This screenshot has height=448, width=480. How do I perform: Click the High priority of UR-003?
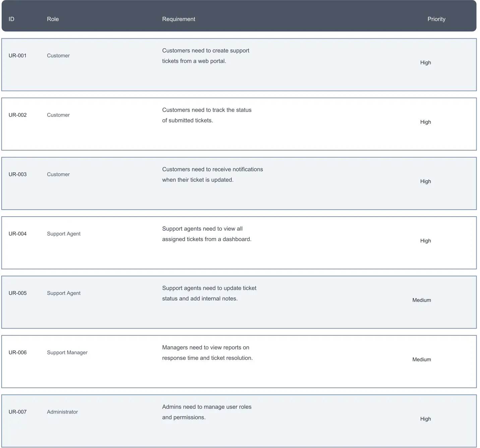pos(426,181)
